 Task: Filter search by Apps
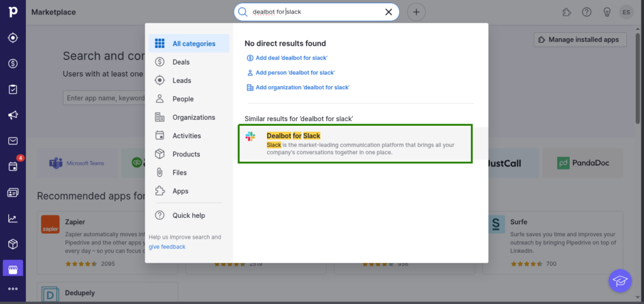(x=189, y=191)
